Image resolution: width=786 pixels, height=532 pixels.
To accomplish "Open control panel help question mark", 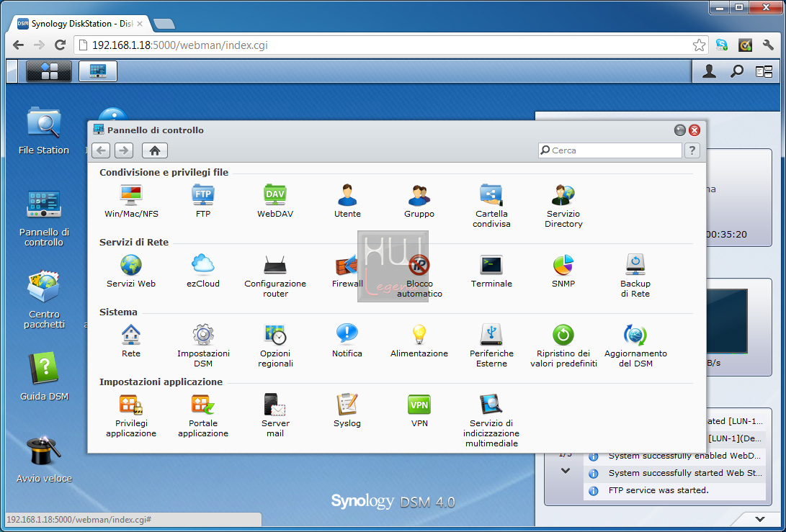I will [x=692, y=150].
